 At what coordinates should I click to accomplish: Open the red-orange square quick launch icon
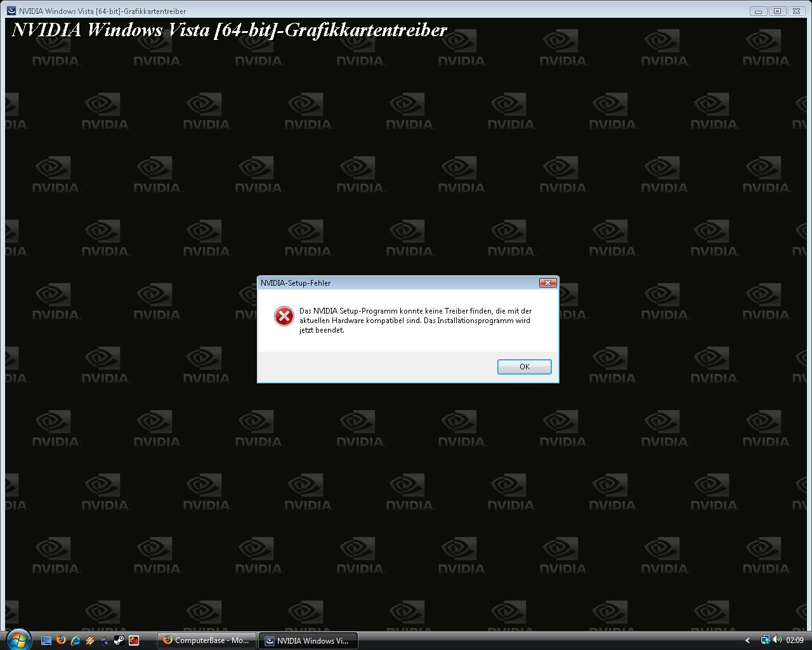[x=134, y=640]
